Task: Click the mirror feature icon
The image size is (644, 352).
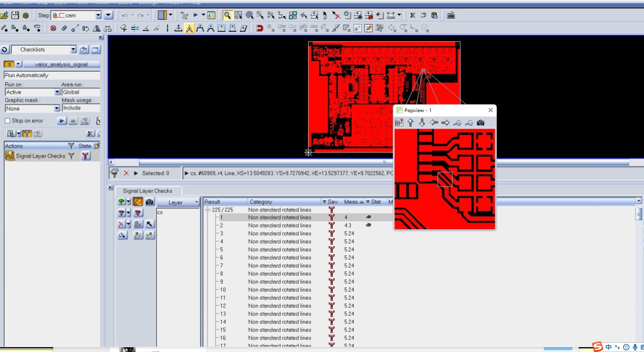Action: [x=97, y=28]
